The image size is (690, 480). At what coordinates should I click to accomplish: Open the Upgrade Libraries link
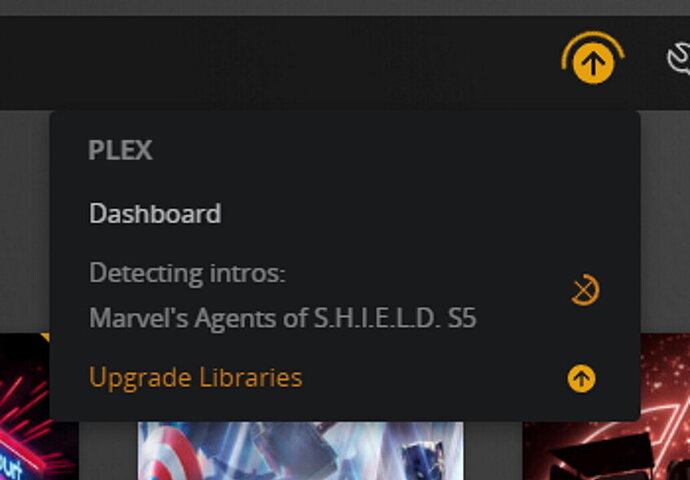(x=196, y=377)
